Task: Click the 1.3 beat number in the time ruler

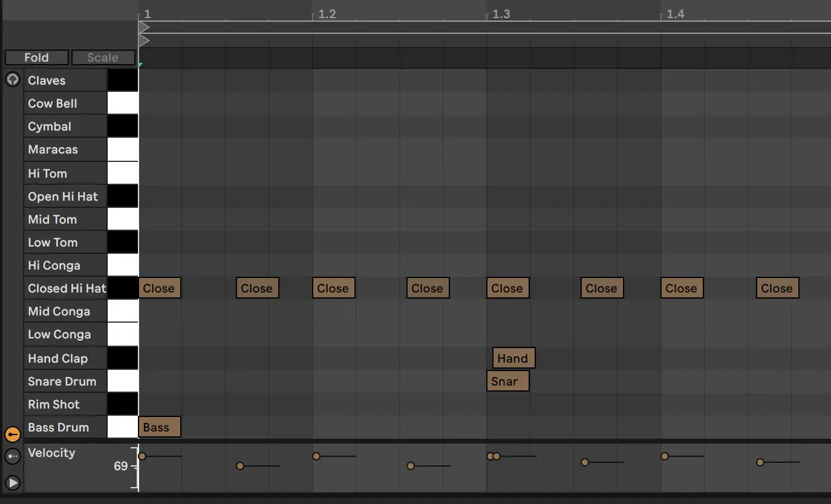Action: point(501,13)
